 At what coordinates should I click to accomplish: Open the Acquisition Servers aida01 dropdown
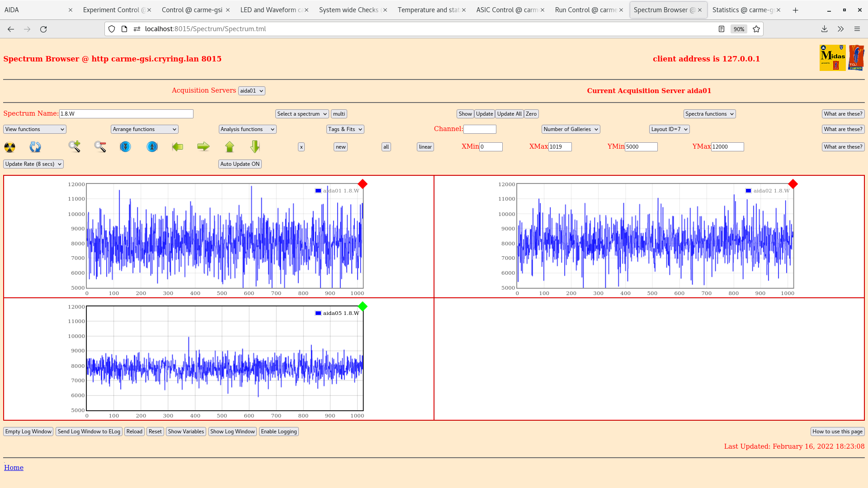click(251, 91)
